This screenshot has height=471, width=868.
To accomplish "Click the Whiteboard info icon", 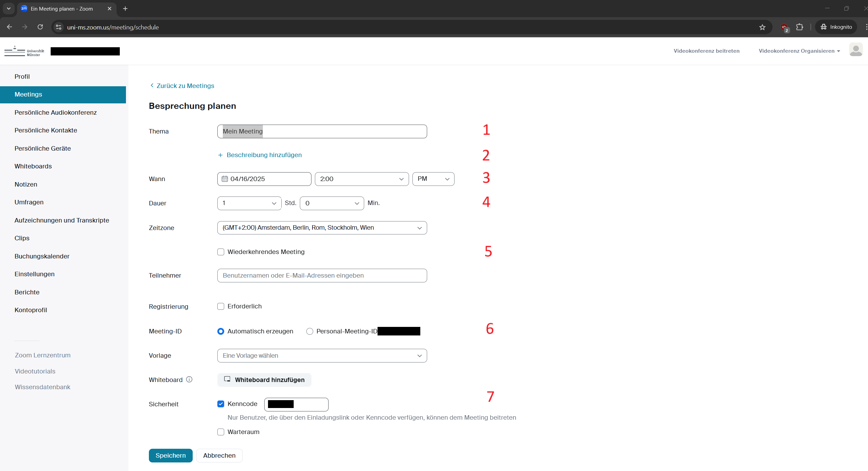I will (189, 379).
